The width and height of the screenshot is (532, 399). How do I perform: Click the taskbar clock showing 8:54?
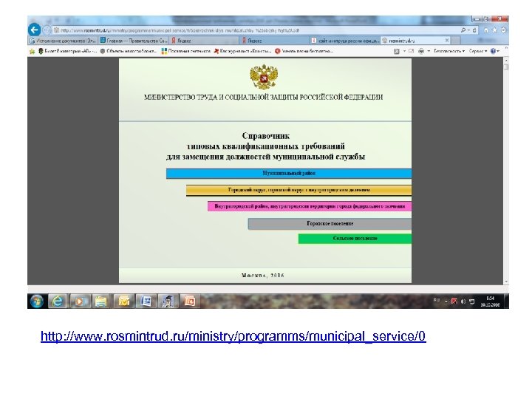pyautogui.click(x=491, y=301)
